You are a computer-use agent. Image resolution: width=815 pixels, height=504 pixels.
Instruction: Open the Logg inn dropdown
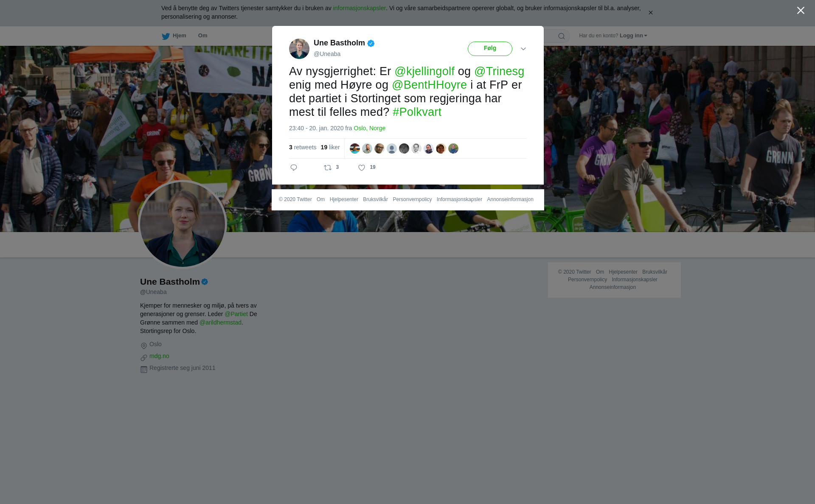[633, 36]
